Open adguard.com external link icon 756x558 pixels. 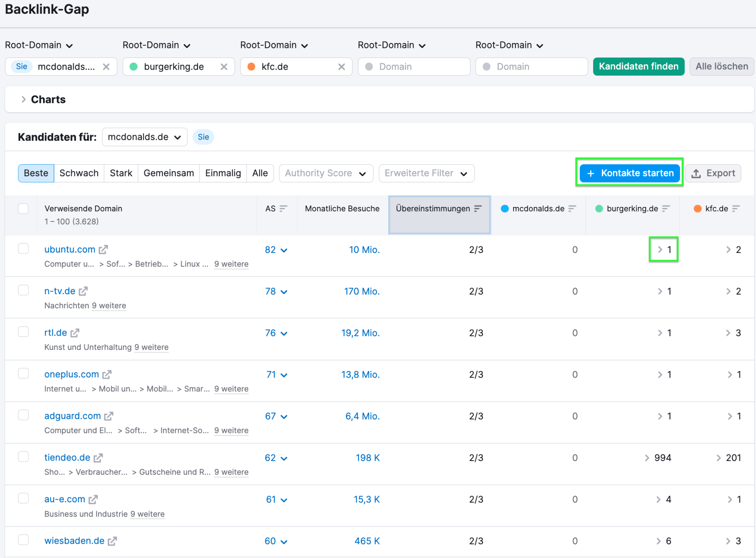[109, 416]
